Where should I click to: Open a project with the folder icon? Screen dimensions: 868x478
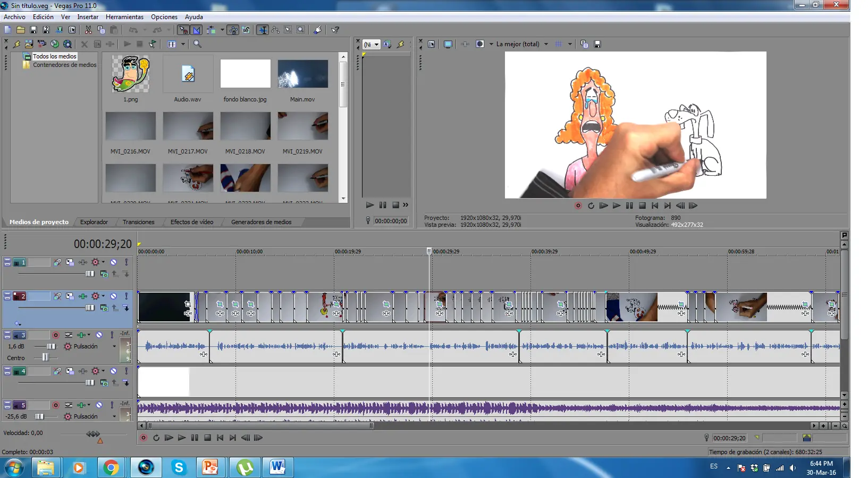20,30
